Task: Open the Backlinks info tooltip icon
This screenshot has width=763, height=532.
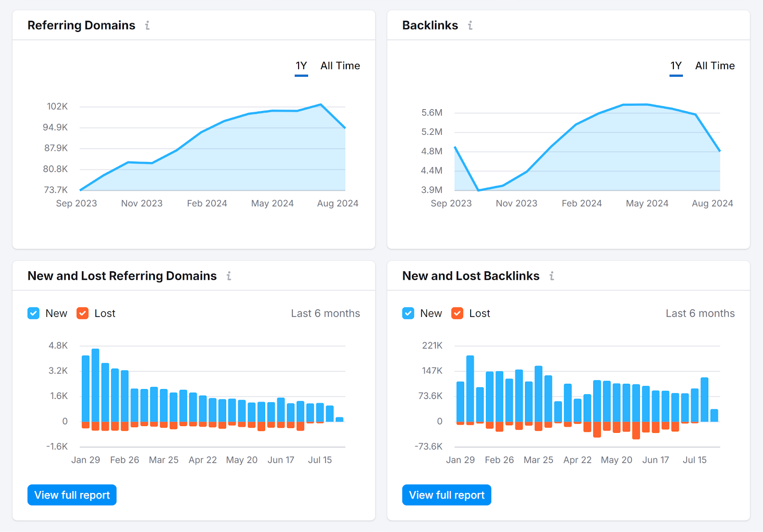Action: pos(470,25)
